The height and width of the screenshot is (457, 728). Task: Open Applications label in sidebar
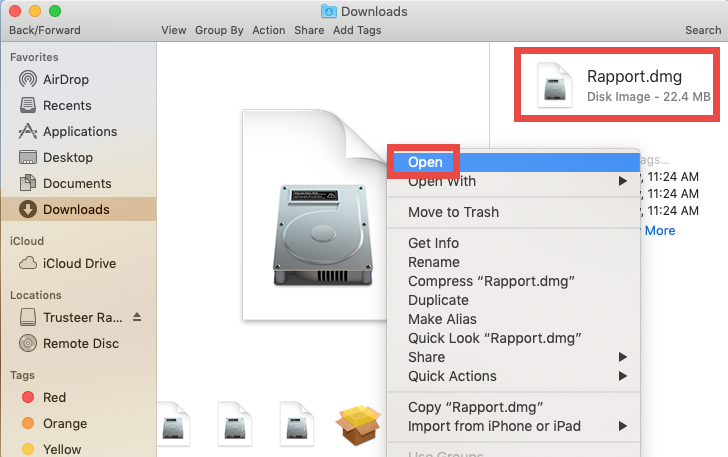click(x=80, y=131)
